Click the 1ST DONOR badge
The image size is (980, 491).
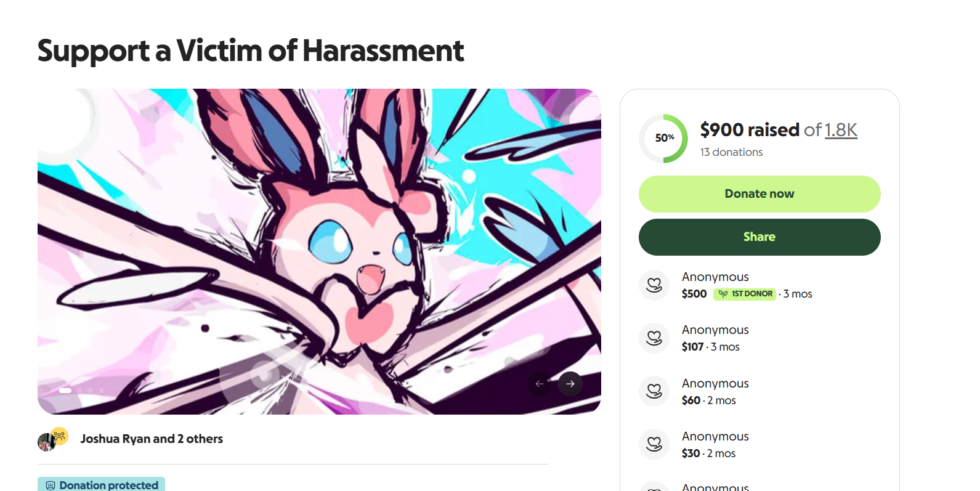[745, 294]
